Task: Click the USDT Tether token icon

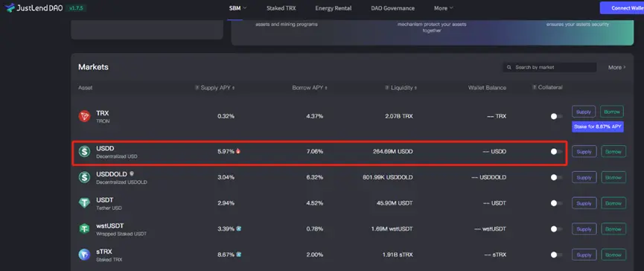Action: [x=84, y=203]
